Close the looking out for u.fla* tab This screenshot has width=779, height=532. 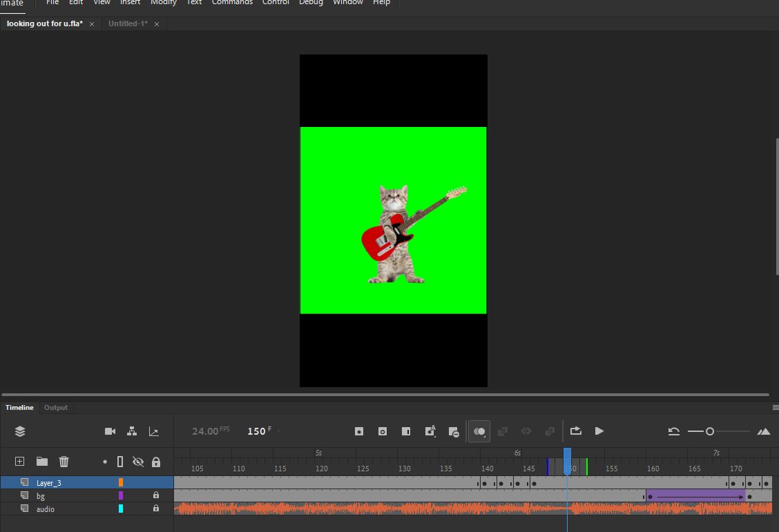(92, 24)
